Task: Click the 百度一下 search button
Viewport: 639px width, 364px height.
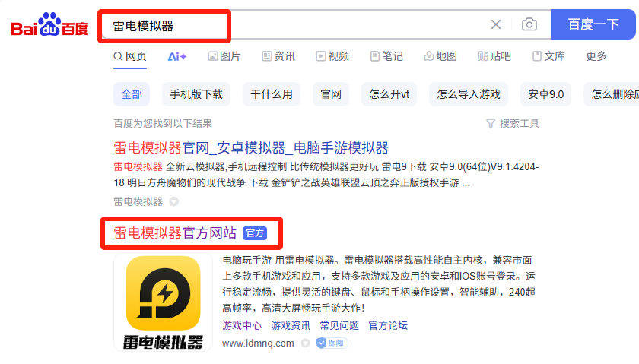Action: click(593, 24)
